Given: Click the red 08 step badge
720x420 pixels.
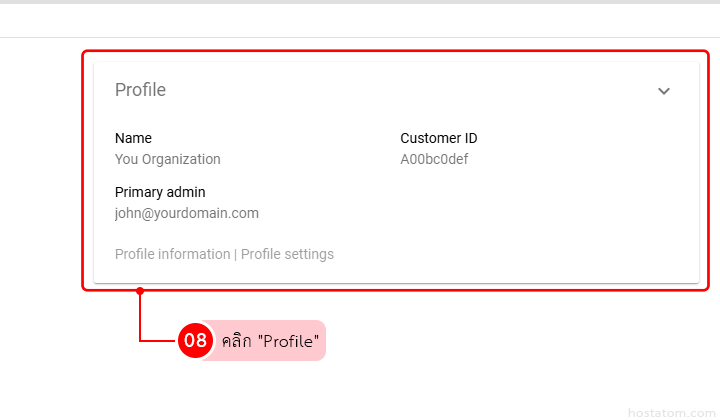Looking at the screenshot, I should point(195,340).
